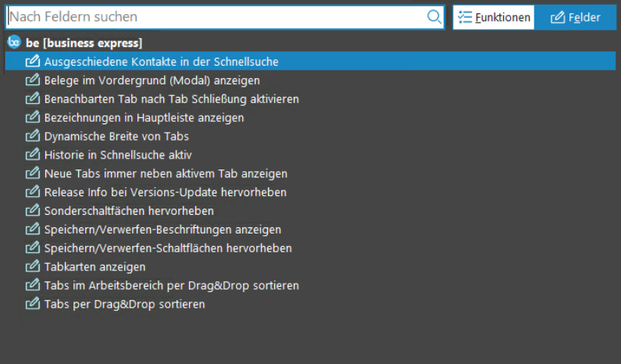Click the search magnifier icon
621x364 pixels.
pyautogui.click(x=434, y=17)
